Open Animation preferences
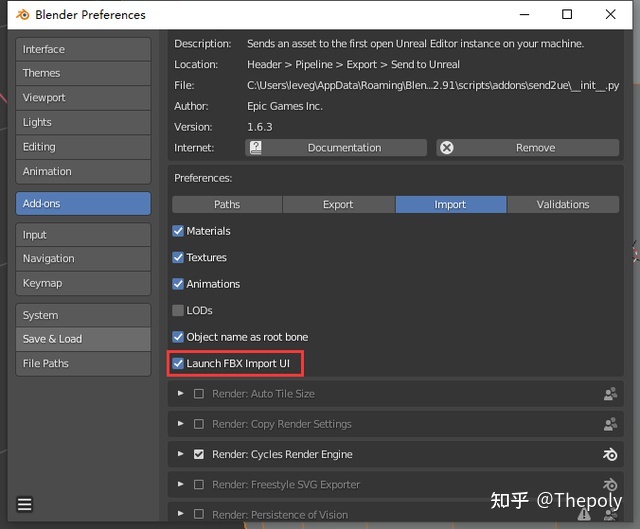The image size is (640, 529). 83,171
